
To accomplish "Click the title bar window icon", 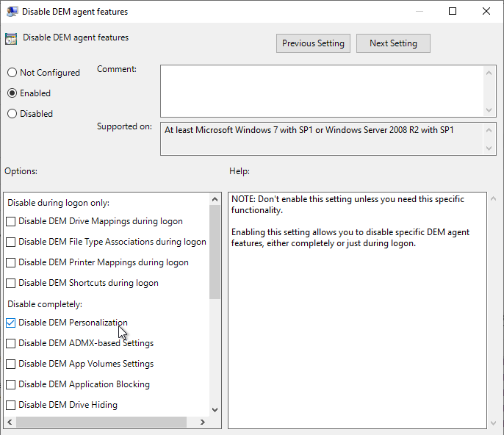I will 12,12.
